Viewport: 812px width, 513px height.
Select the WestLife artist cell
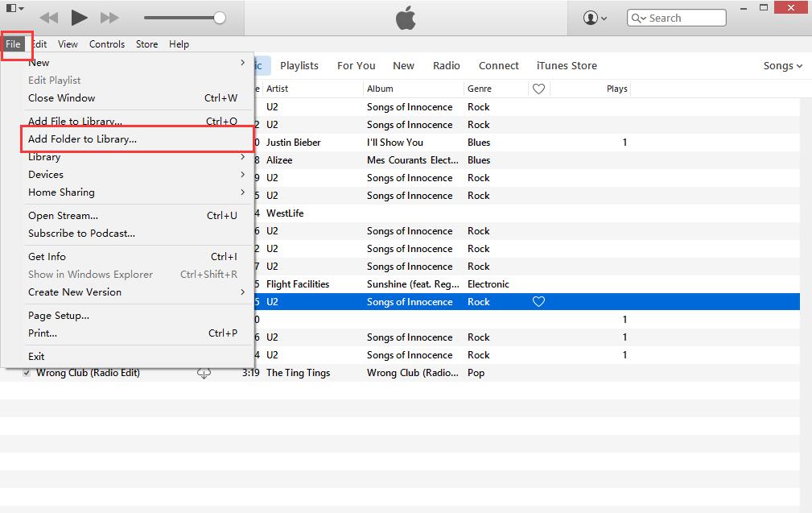tap(285, 213)
